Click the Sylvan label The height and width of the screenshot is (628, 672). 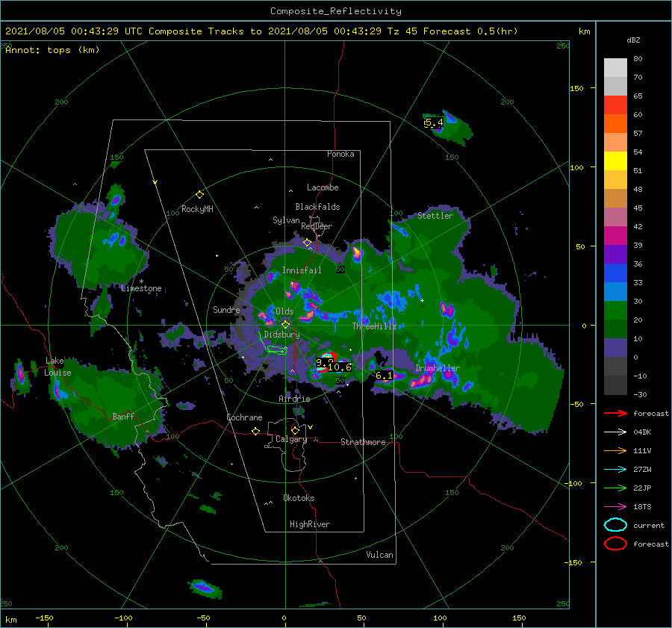(x=286, y=220)
